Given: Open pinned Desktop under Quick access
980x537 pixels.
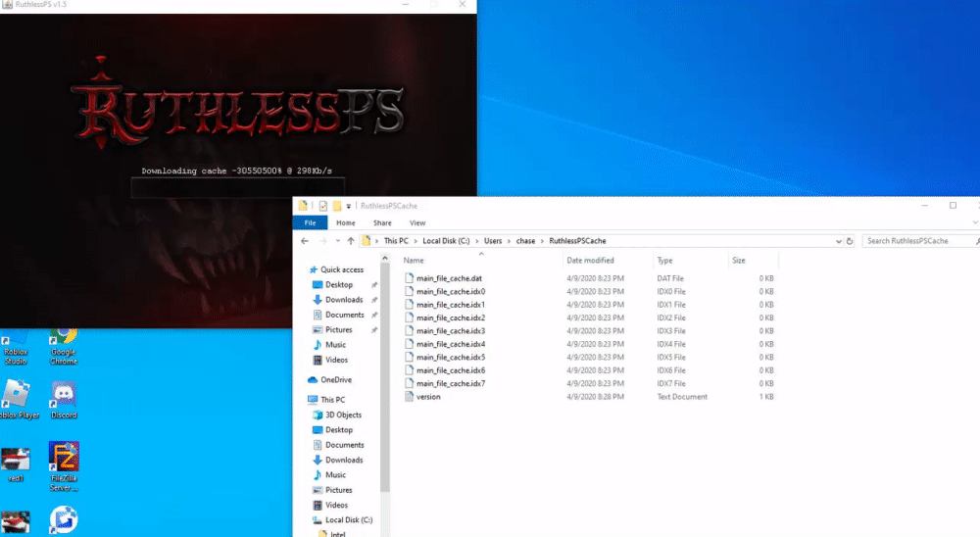Looking at the screenshot, I should 339,284.
